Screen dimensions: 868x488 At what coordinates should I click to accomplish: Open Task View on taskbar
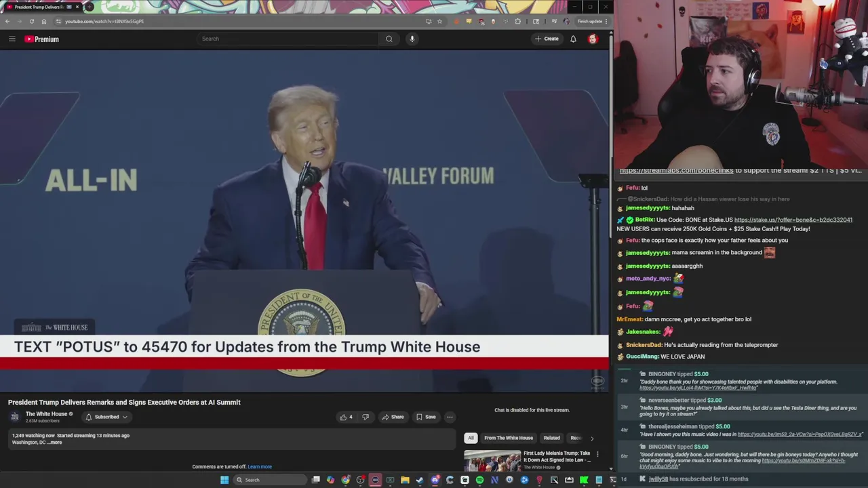click(315, 480)
